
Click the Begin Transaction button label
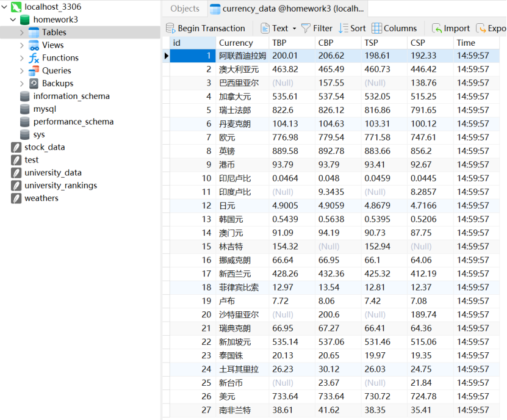click(x=211, y=29)
